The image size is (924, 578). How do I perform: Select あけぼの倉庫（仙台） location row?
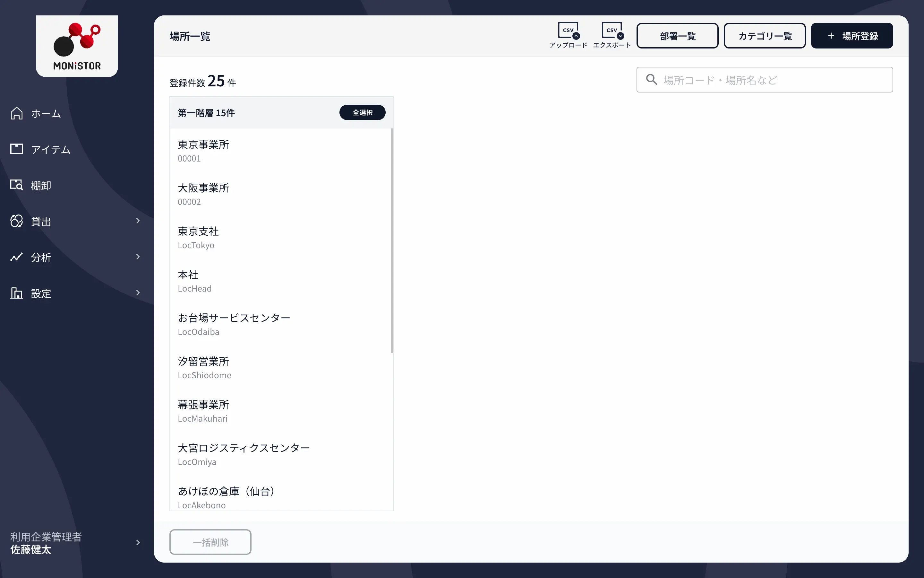[x=280, y=494]
